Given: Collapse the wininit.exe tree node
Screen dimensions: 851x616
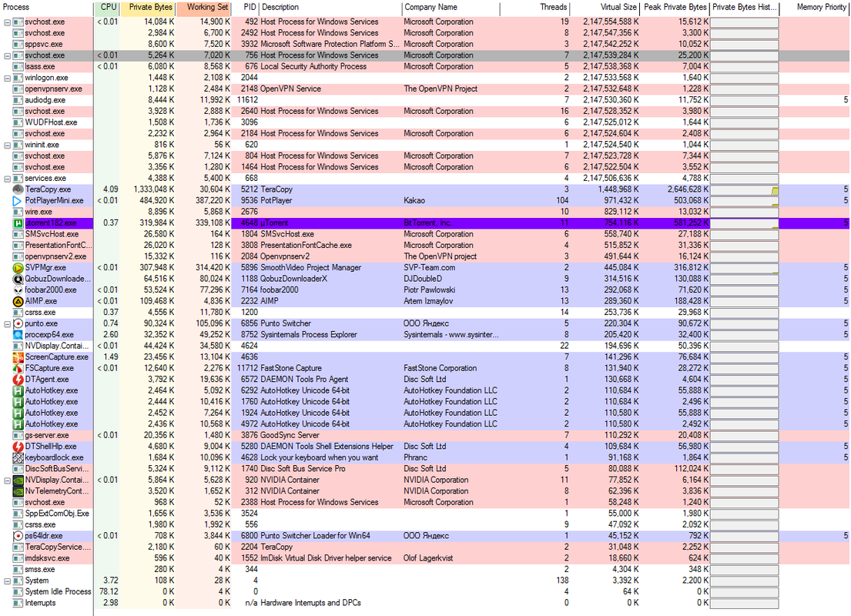Looking at the screenshot, I should pos(7,145).
